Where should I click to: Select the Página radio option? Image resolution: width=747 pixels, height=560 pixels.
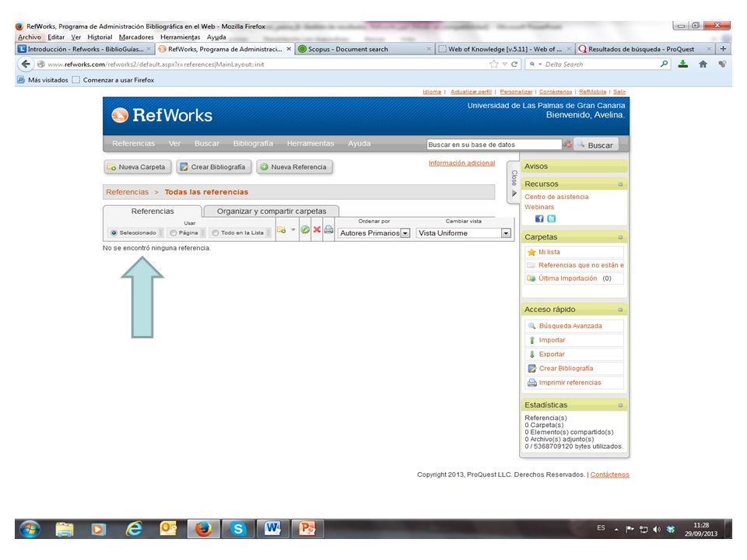pos(174,233)
